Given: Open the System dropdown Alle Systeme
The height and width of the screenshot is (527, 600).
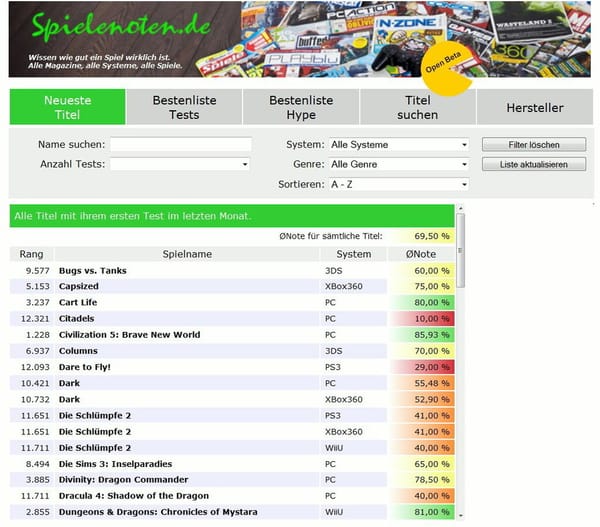Looking at the screenshot, I should 398,144.
